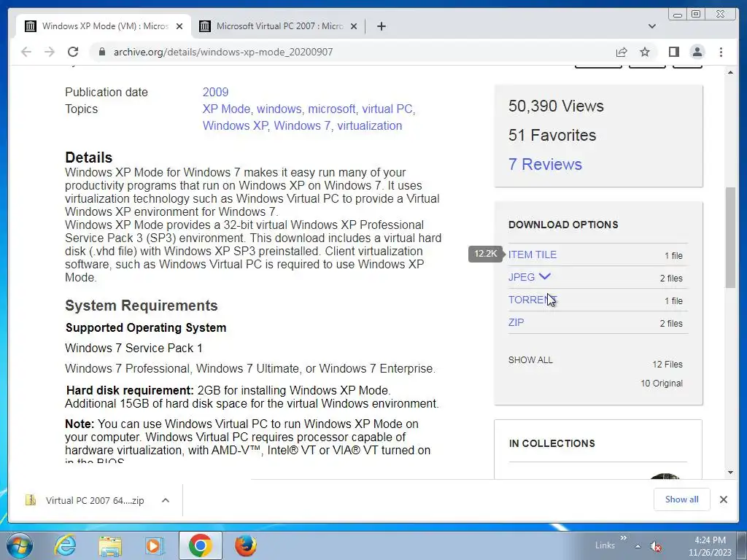Image resolution: width=747 pixels, height=560 pixels.
Task: Open the windows topic link
Action: (279, 109)
